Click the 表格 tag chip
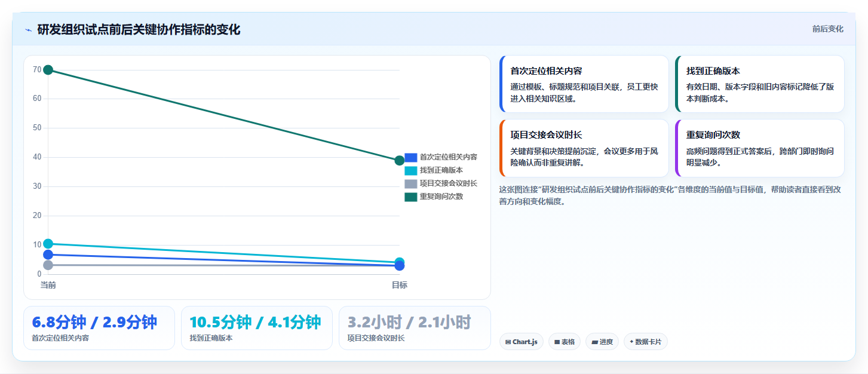The width and height of the screenshot is (868, 374). tap(565, 342)
